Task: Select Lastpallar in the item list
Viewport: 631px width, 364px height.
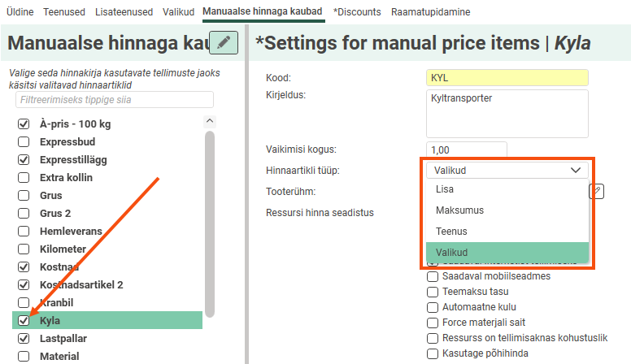Action: click(x=63, y=339)
